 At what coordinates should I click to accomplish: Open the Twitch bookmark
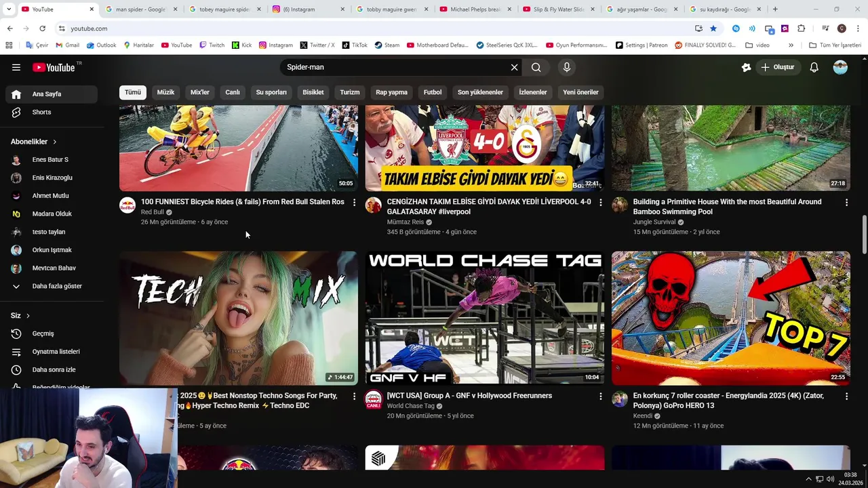pos(212,45)
